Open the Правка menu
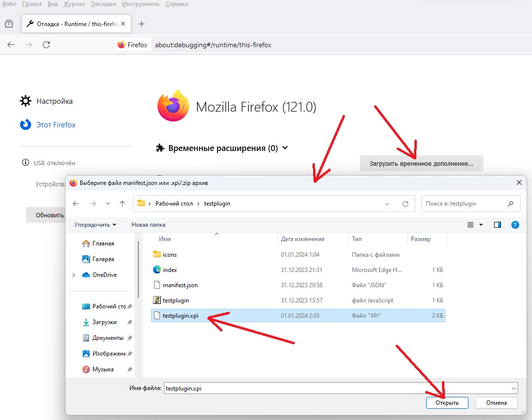Image resolution: width=532 pixels, height=420 pixels. coord(32,4)
